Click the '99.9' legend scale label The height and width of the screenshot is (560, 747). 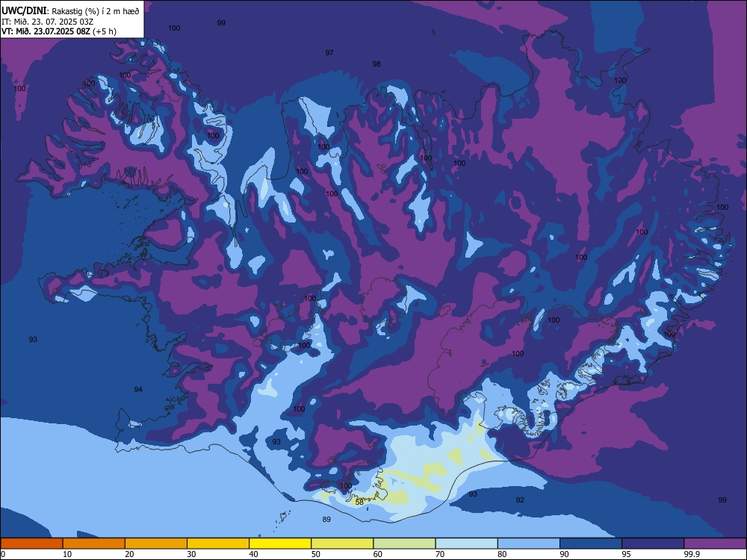pyautogui.click(x=691, y=554)
